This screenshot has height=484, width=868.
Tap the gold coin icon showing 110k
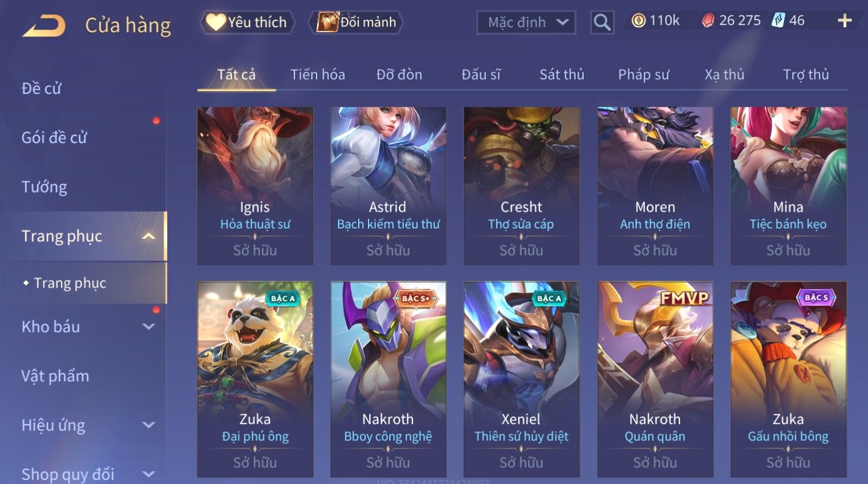click(638, 21)
